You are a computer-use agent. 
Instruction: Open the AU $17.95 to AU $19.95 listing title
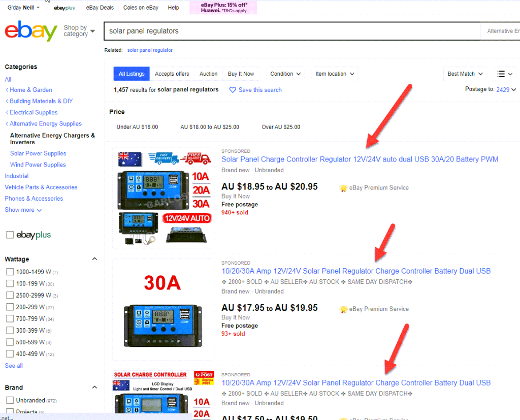pos(356,271)
